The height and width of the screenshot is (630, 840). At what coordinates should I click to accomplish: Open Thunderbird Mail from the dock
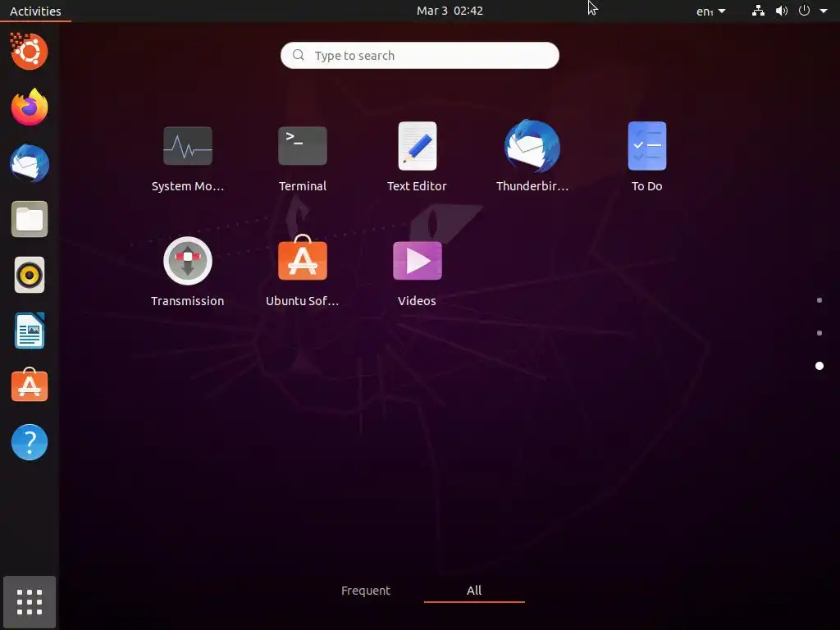(x=30, y=163)
